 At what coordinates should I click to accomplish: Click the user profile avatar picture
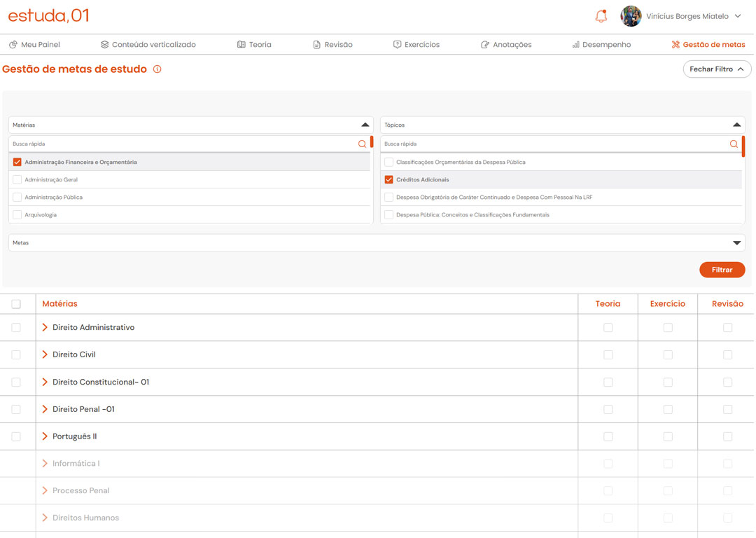[x=631, y=16]
